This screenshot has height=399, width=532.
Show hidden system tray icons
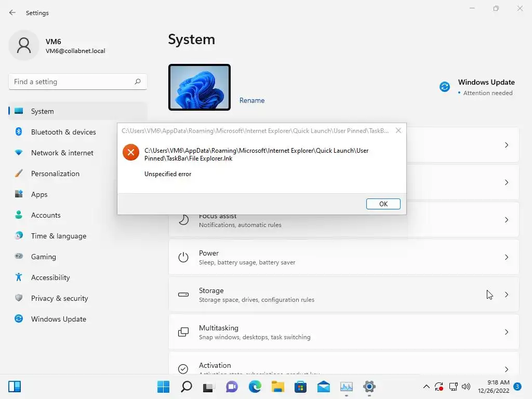pyautogui.click(x=426, y=387)
